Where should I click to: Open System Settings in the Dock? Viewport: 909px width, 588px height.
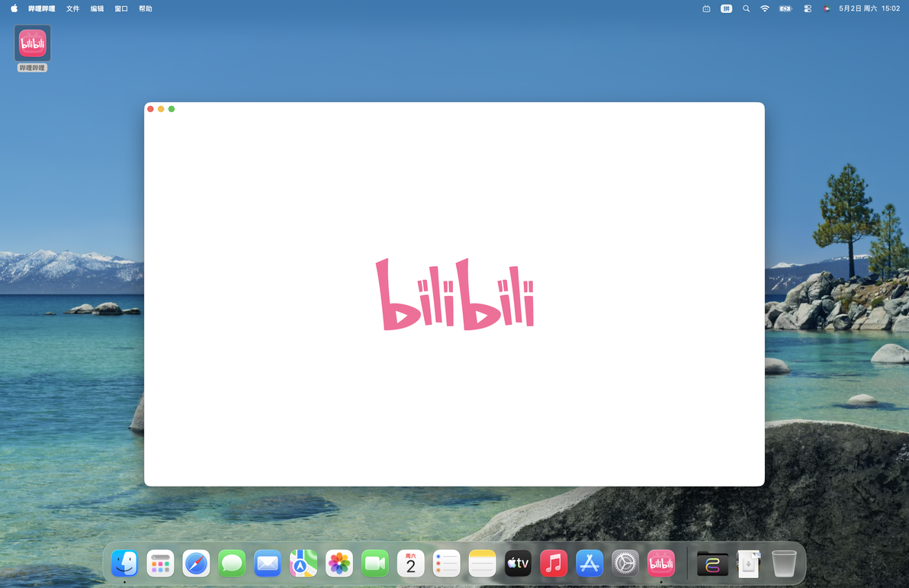click(x=625, y=563)
